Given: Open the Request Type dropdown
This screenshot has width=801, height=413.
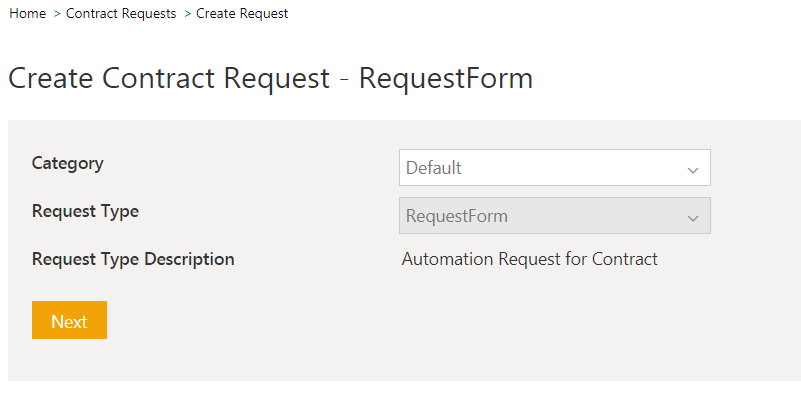Looking at the screenshot, I should 554,216.
